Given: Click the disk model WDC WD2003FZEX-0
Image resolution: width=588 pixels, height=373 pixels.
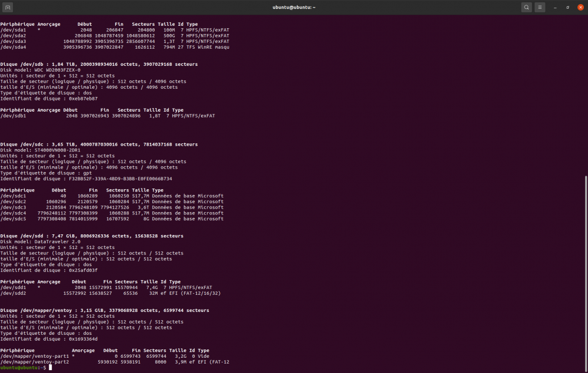Looking at the screenshot, I should click(58, 70).
